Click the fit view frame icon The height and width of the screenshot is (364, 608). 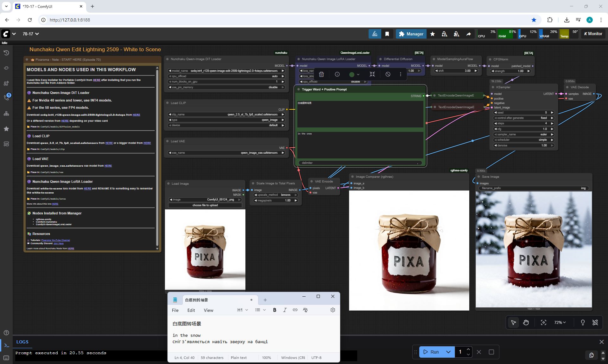click(x=543, y=322)
